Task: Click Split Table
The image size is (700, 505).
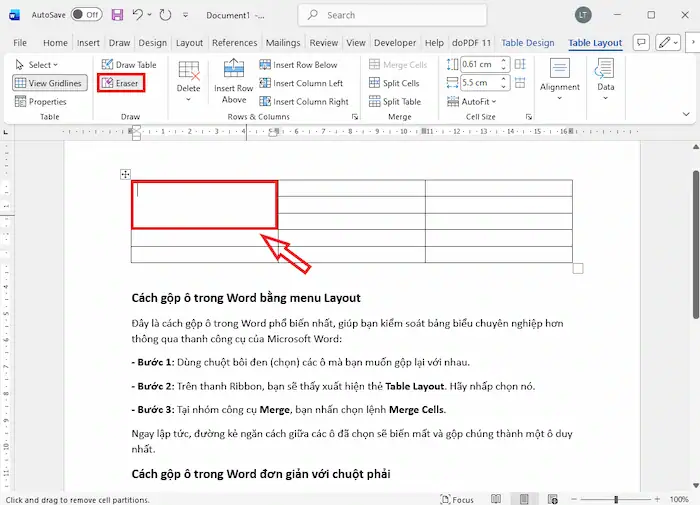Action: (395, 102)
